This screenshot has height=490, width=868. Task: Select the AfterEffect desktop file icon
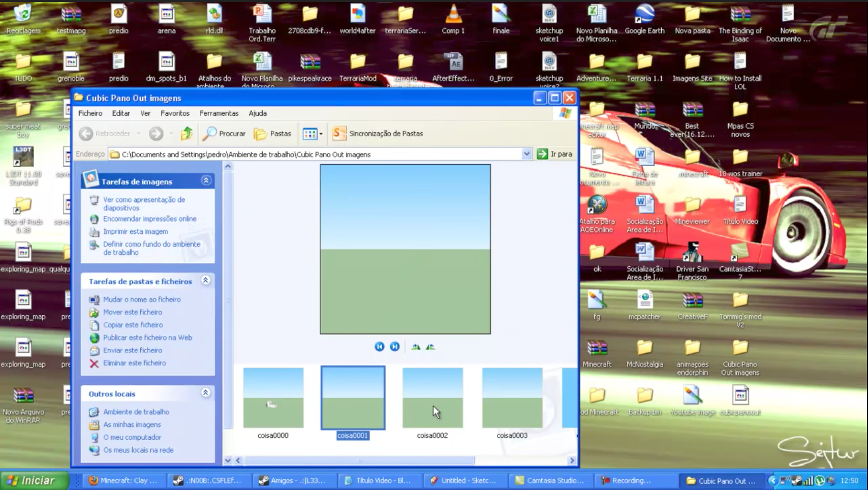point(453,67)
